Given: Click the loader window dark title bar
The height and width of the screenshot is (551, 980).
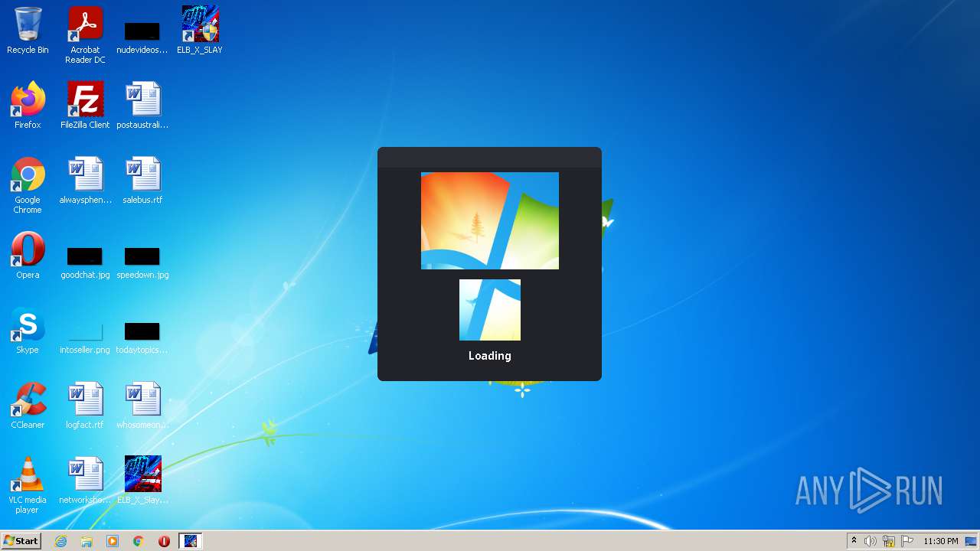Looking at the screenshot, I should pos(490,157).
